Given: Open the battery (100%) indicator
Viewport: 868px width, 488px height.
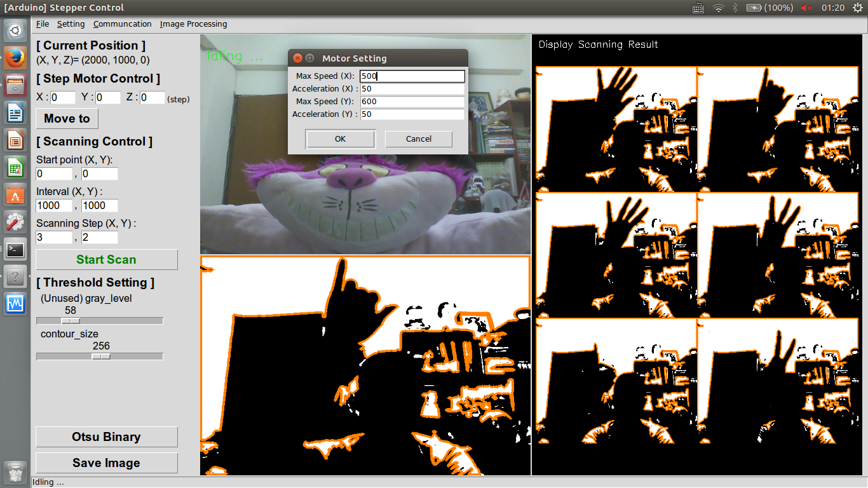Looking at the screenshot, I should (x=770, y=8).
